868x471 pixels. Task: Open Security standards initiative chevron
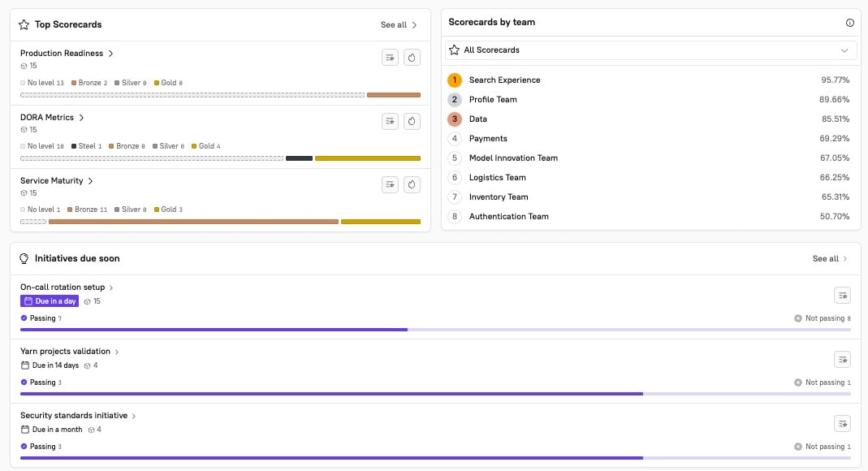[134, 417]
